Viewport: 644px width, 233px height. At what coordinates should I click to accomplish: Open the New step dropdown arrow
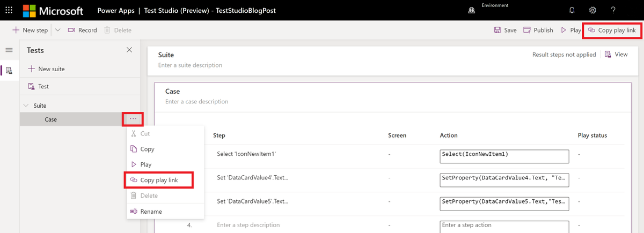tap(58, 30)
